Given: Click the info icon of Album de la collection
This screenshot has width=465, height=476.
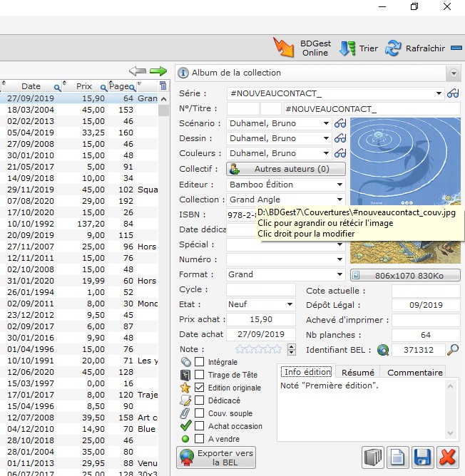Looking at the screenshot, I should (183, 73).
